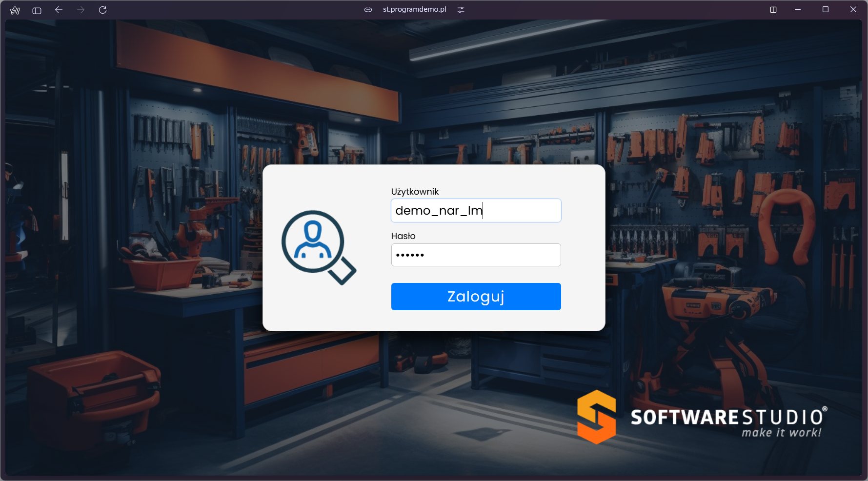Viewport: 868px width, 481px height.
Task: Click the orange S logo emblem
Action: (x=596, y=417)
